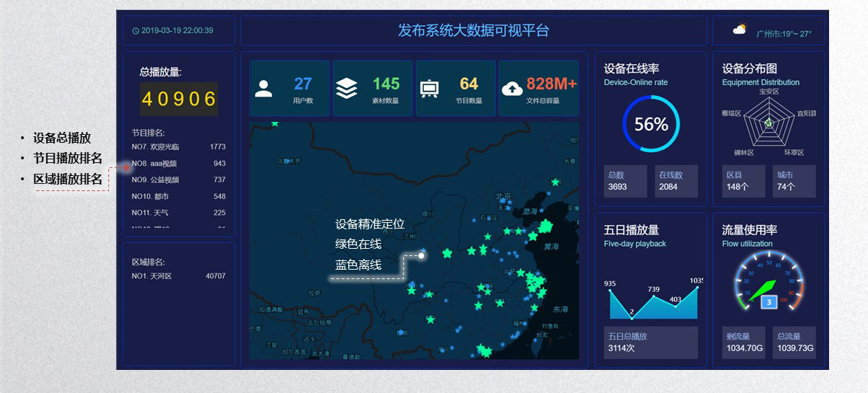
Task: Click the presentation board icon for 节目数量
Action: 429,89
